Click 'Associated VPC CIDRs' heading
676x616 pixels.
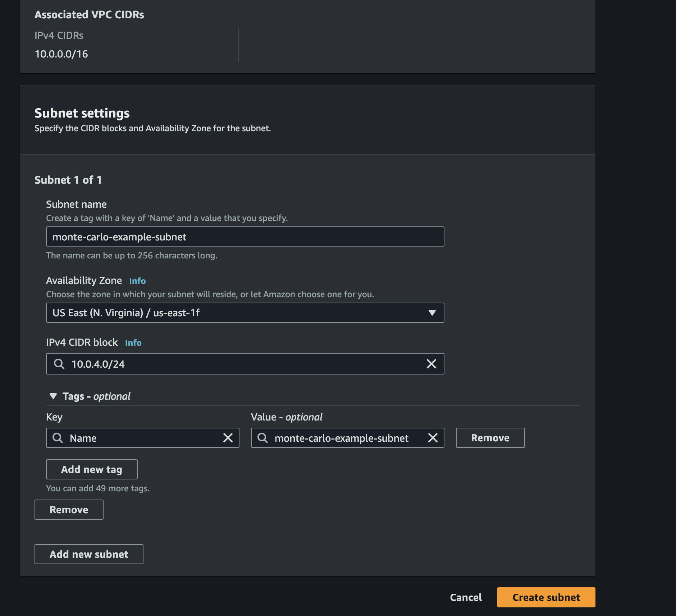coord(89,15)
